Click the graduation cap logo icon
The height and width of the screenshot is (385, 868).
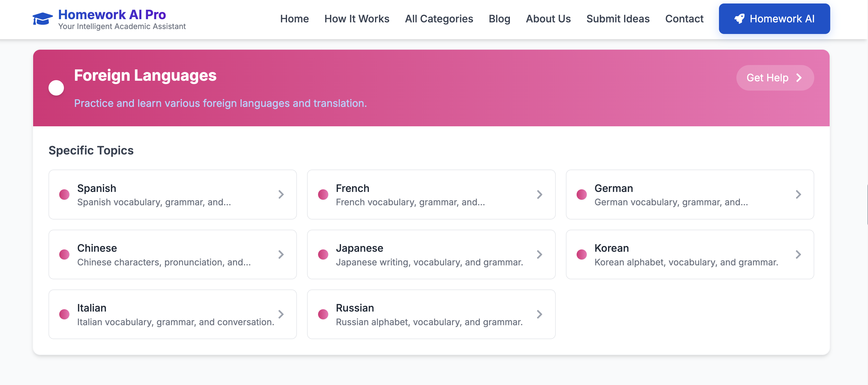[42, 19]
